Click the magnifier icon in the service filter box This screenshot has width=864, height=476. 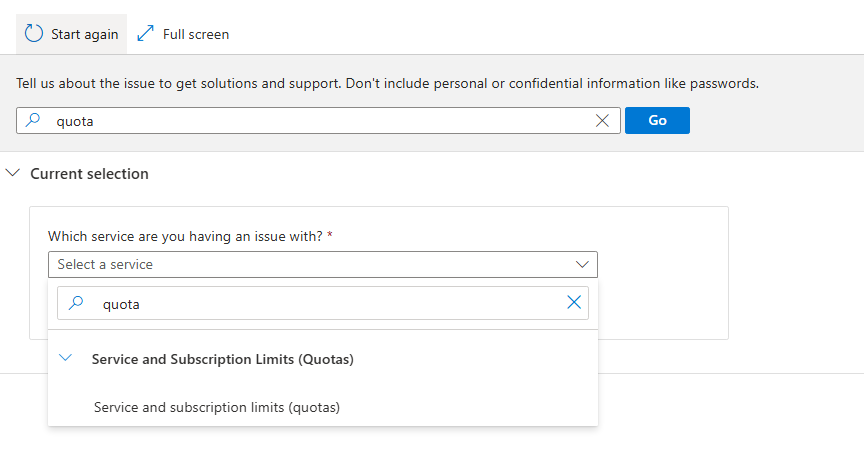pos(76,302)
